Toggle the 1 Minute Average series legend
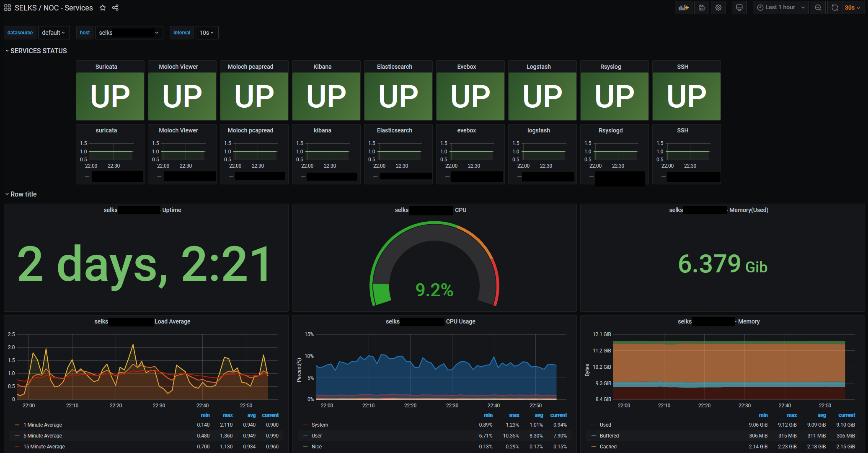868x453 pixels. [43, 425]
